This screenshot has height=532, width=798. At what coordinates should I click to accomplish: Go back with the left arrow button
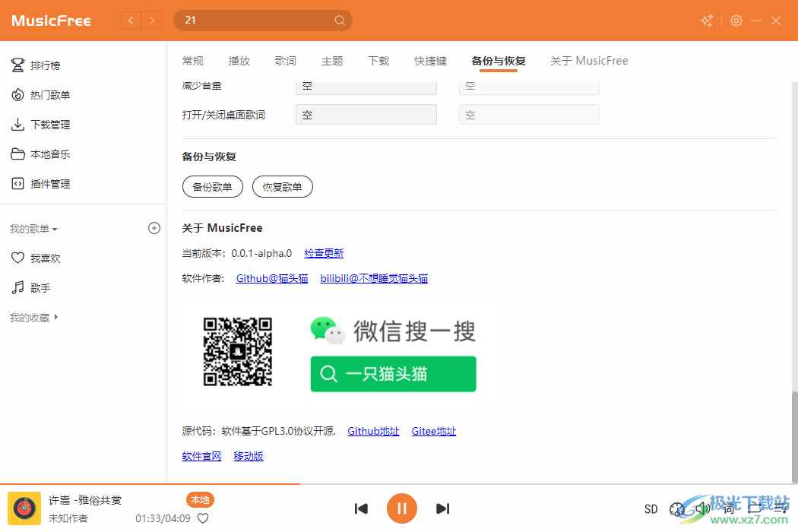click(x=131, y=21)
